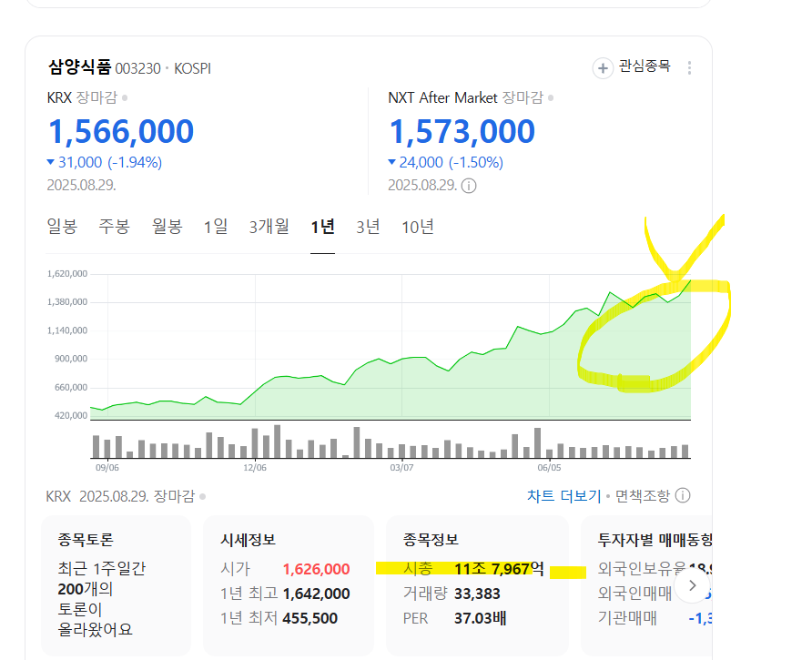Click the NXT After Market 장마감 label

[465, 97]
